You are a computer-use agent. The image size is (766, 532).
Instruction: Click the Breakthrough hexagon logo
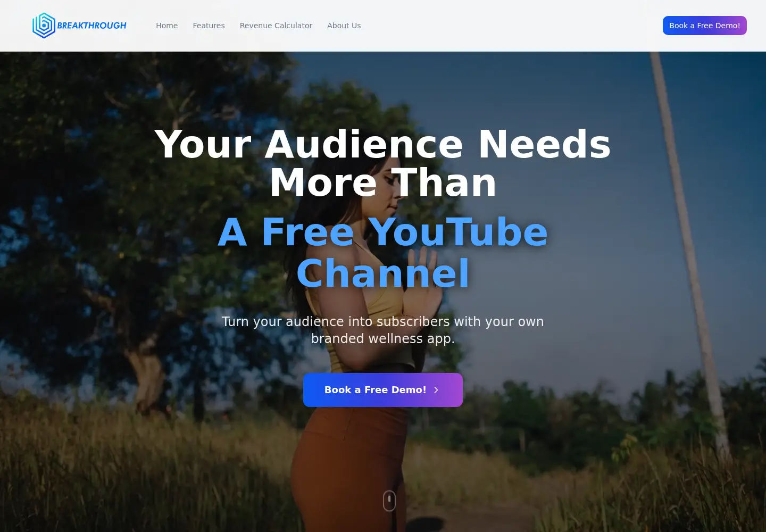44,26
